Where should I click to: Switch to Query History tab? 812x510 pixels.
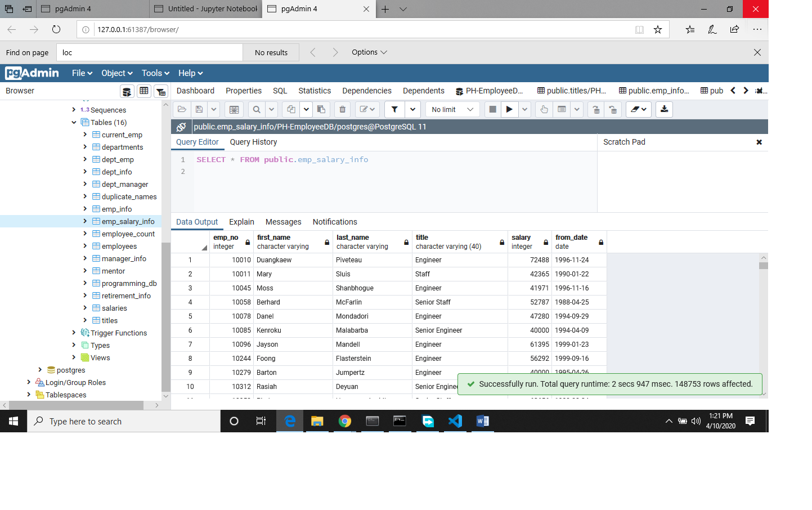pos(253,142)
